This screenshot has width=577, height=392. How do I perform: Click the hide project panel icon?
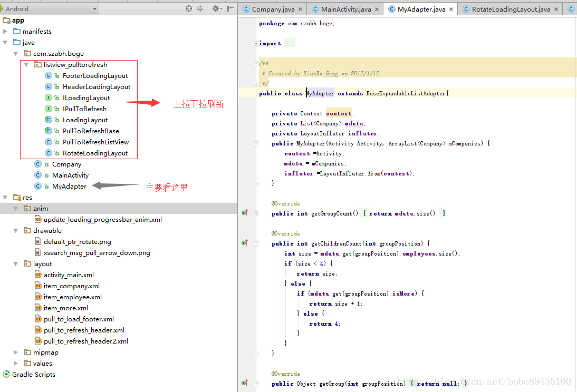230,8
